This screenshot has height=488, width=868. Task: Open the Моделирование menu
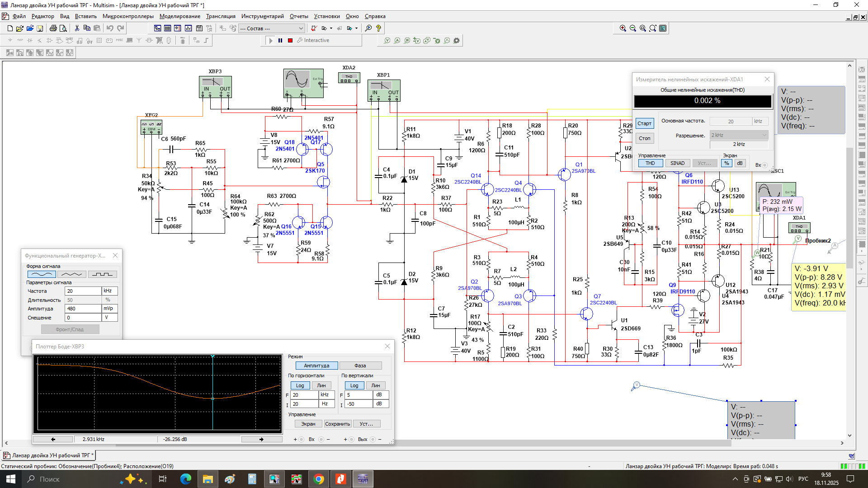point(179,16)
